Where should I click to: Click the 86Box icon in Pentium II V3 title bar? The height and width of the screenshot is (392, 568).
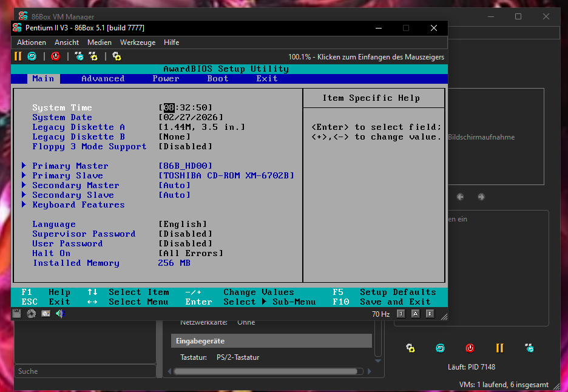(x=17, y=28)
